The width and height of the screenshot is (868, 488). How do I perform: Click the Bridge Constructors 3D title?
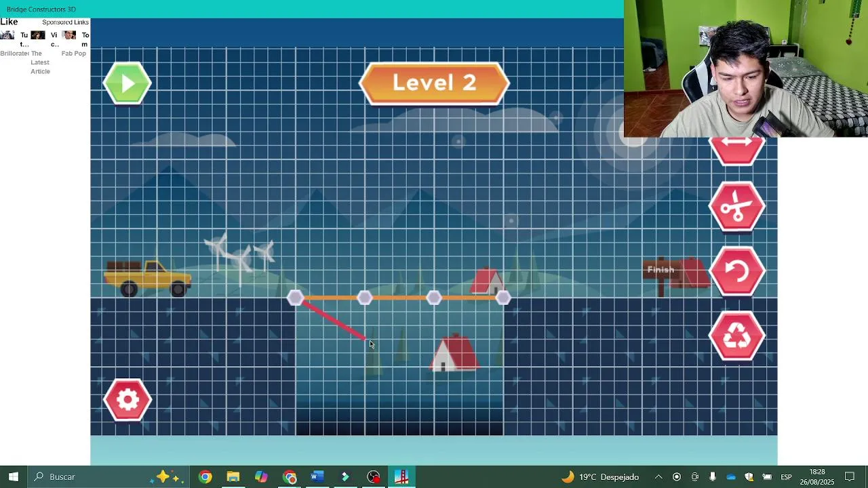41,9
